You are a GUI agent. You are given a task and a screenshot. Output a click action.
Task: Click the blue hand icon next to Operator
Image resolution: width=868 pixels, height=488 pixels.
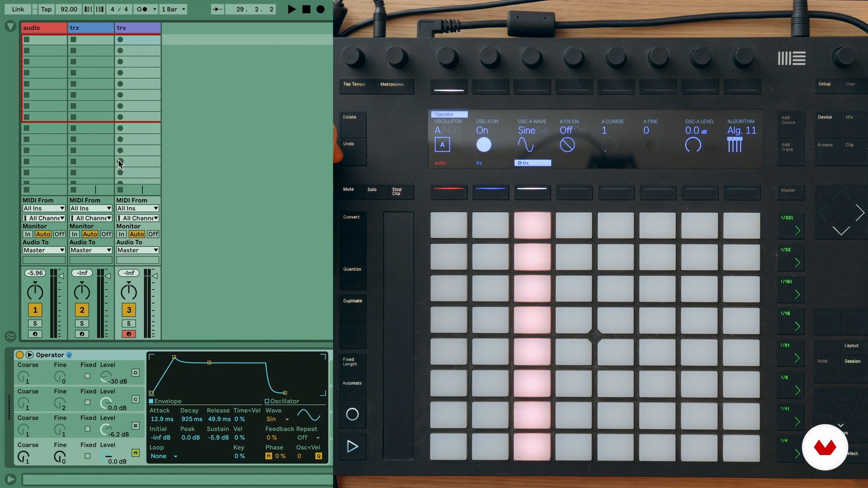69,355
